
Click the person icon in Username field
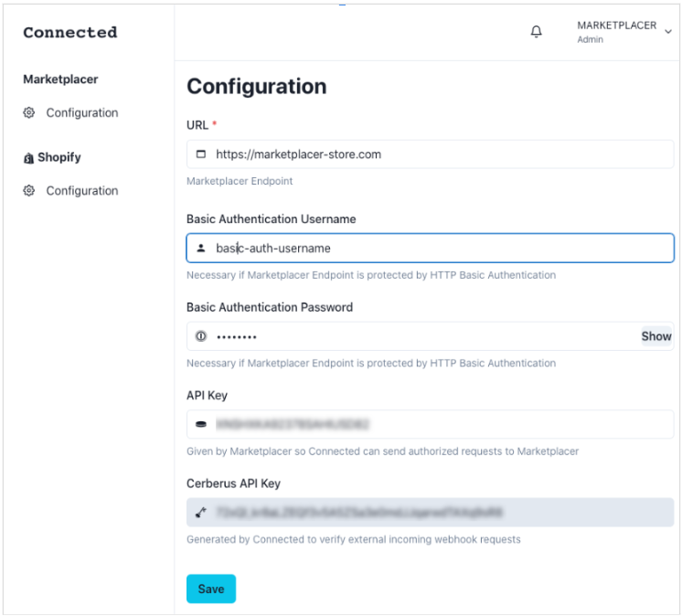200,248
